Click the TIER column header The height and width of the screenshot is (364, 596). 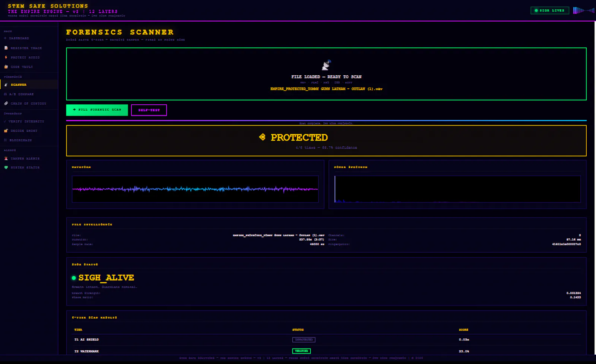click(x=78, y=330)
